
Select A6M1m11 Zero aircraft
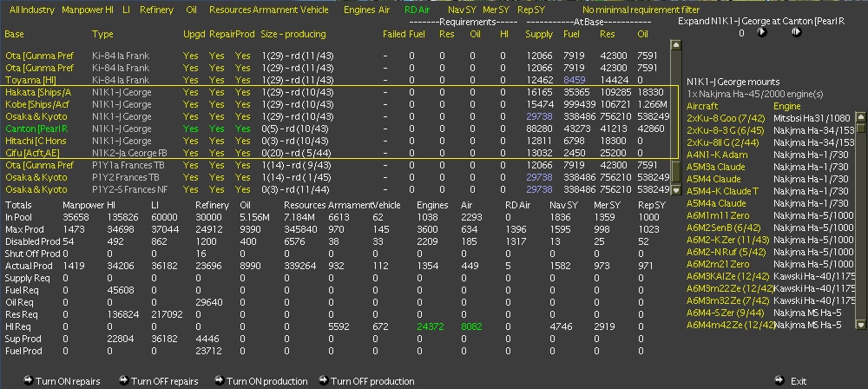pos(718,215)
